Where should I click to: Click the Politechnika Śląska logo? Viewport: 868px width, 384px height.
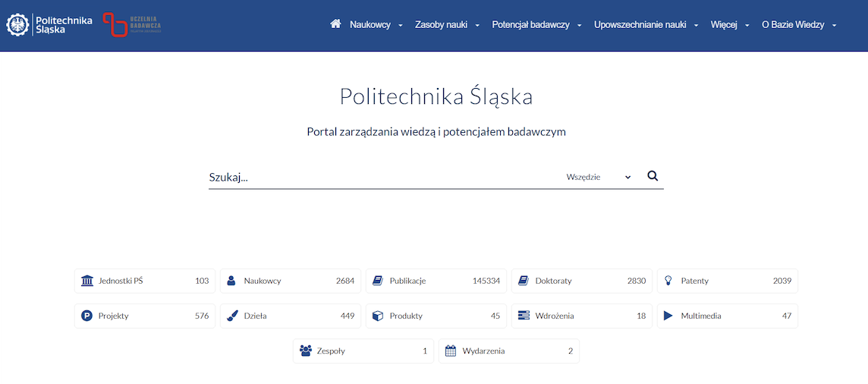pyautogui.click(x=49, y=24)
